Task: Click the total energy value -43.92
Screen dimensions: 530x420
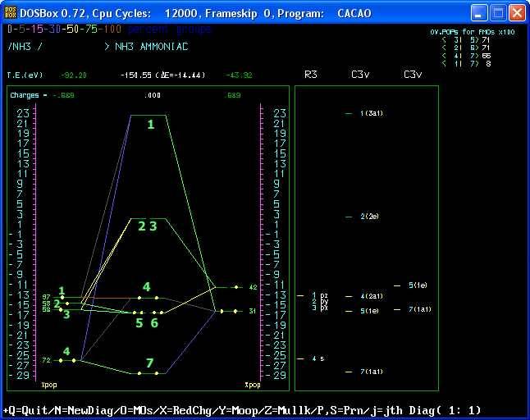Action: 239,75
